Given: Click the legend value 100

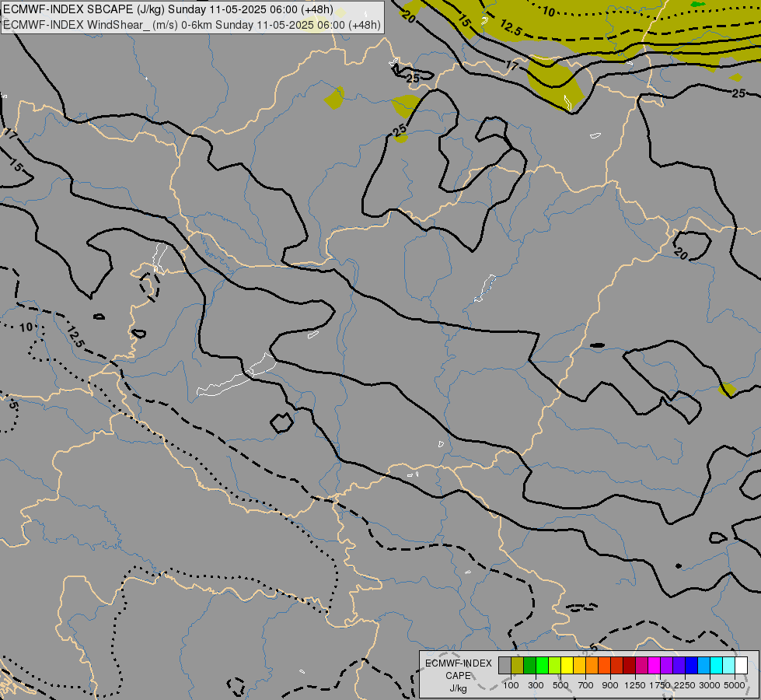Looking at the screenshot, I should 511,685.
